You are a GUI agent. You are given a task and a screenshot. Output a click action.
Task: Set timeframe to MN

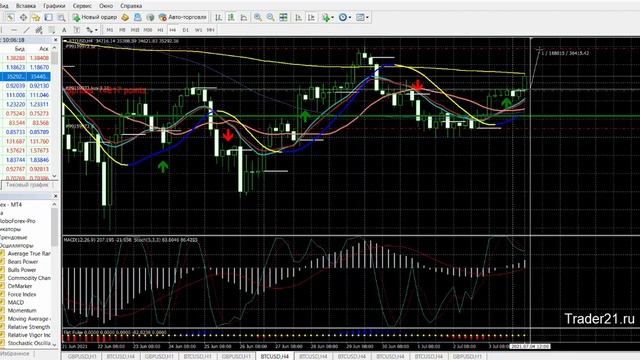pyautogui.click(x=211, y=30)
